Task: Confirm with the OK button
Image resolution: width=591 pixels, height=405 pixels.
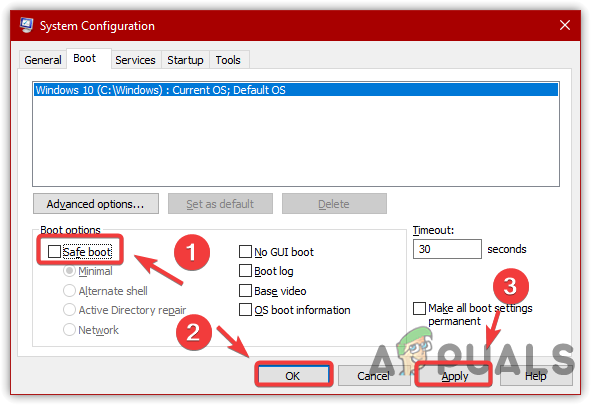Action: pyautogui.click(x=293, y=375)
